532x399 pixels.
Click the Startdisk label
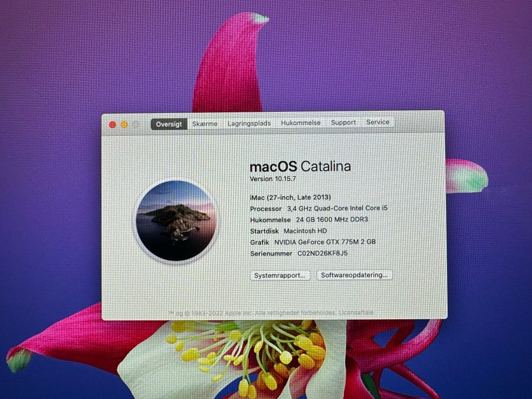[x=264, y=231]
